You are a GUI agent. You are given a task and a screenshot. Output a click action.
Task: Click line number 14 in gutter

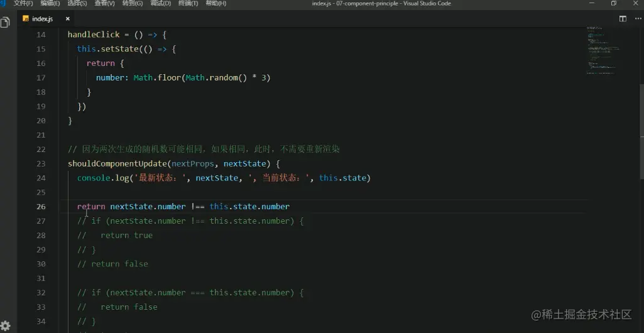point(41,35)
